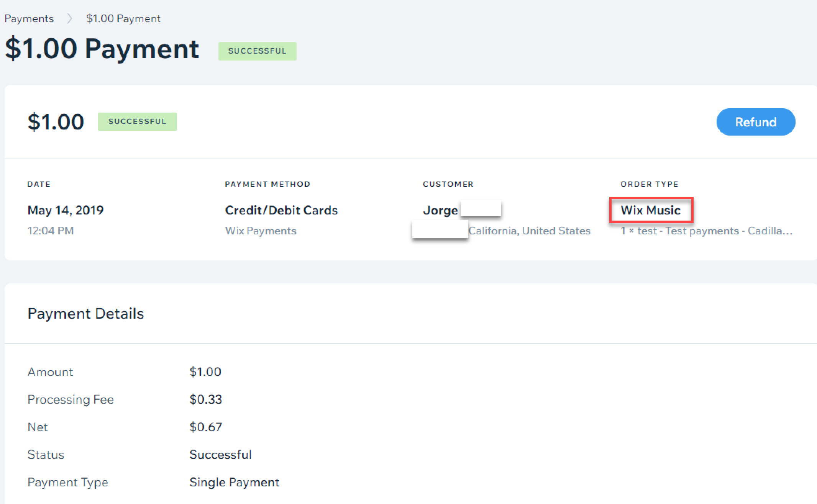
Task: Click the May 14, 2019 date
Action: pos(66,210)
